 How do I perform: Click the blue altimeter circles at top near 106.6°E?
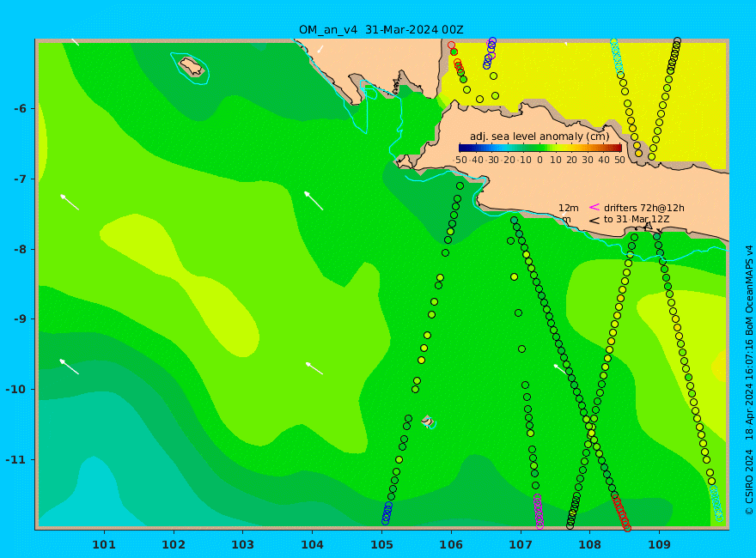pyautogui.click(x=490, y=53)
